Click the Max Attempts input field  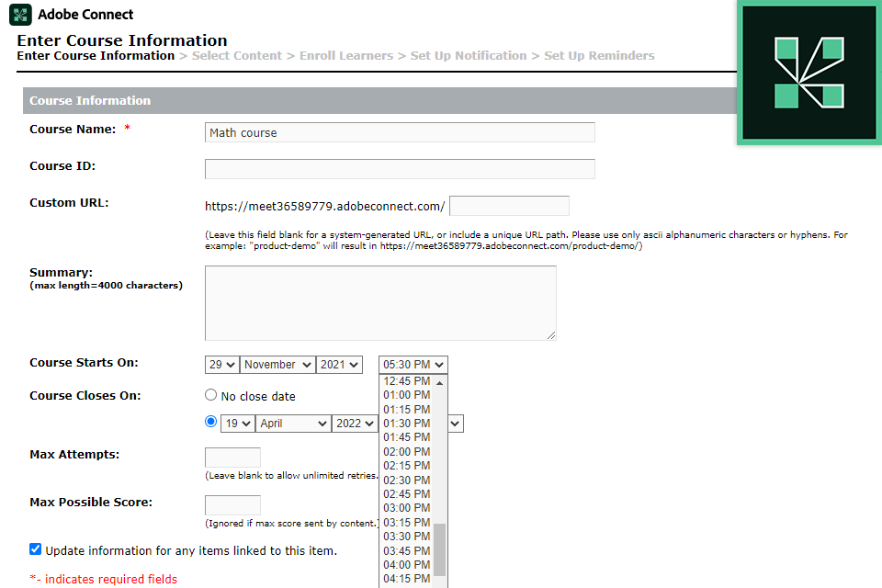[232, 457]
